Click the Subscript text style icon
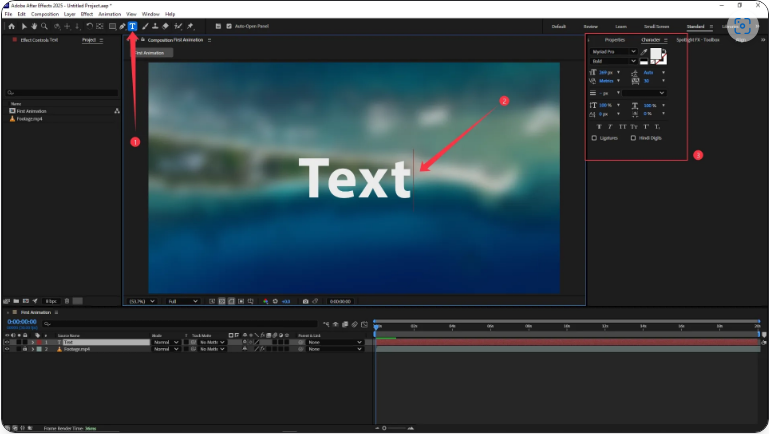 tap(657, 127)
